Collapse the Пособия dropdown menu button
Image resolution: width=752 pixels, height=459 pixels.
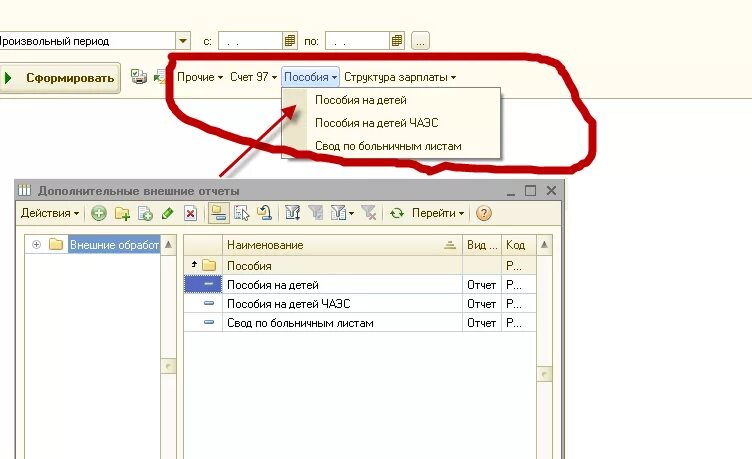pos(310,77)
